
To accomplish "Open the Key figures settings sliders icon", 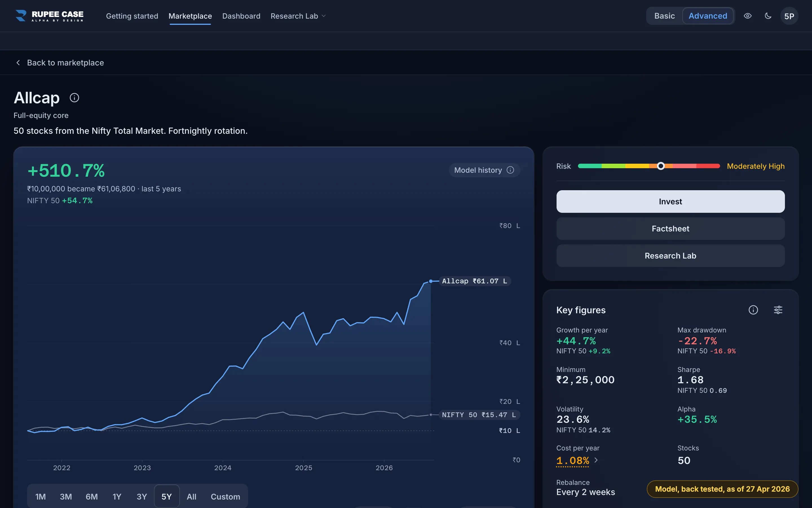I will [x=778, y=310].
